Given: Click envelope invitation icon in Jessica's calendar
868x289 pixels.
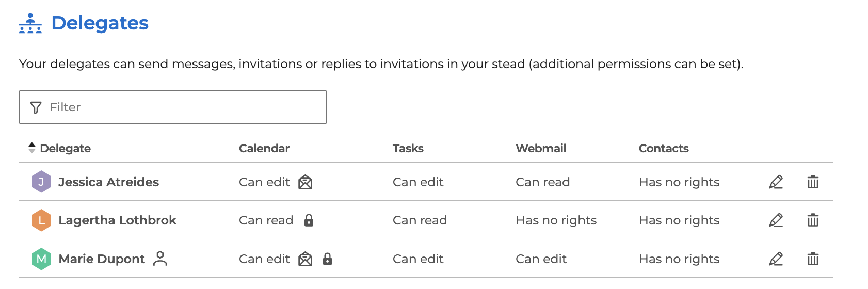Looking at the screenshot, I should (x=306, y=182).
